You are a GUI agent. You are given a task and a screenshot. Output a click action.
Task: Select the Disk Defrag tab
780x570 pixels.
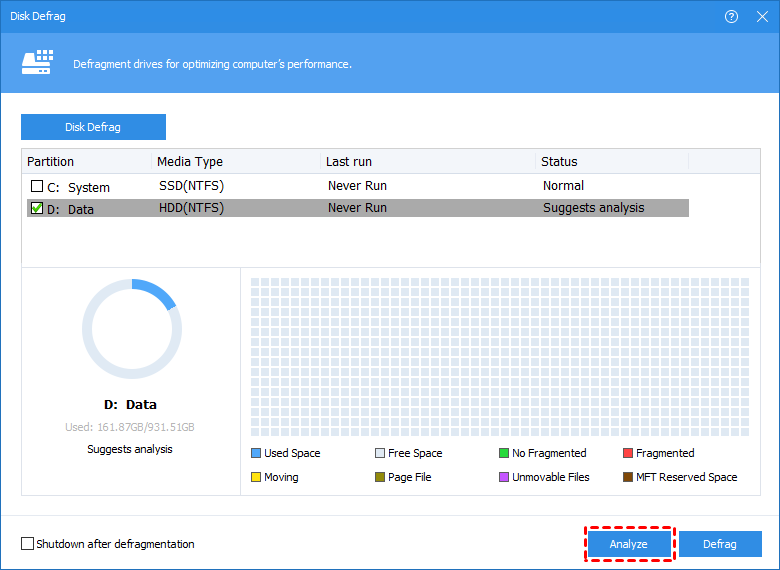[x=93, y=127]
